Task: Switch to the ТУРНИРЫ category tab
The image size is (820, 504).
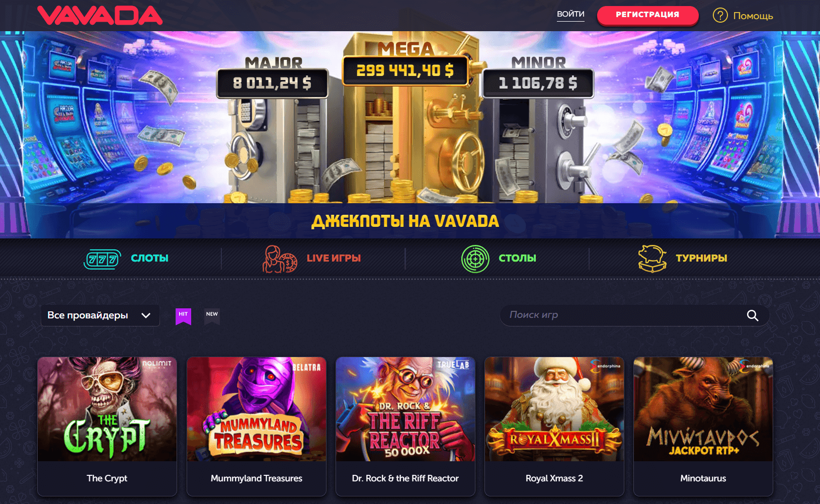Action: 701,258
